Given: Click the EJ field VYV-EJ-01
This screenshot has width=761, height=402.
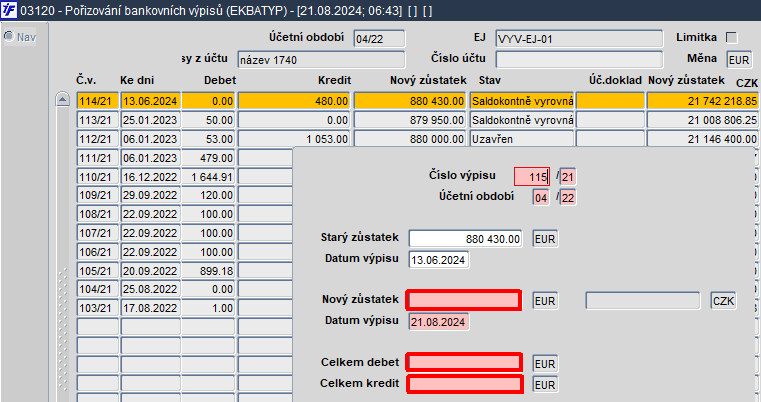Looking at the screenshot, I should pyautogui.click(x=579, y=39).
